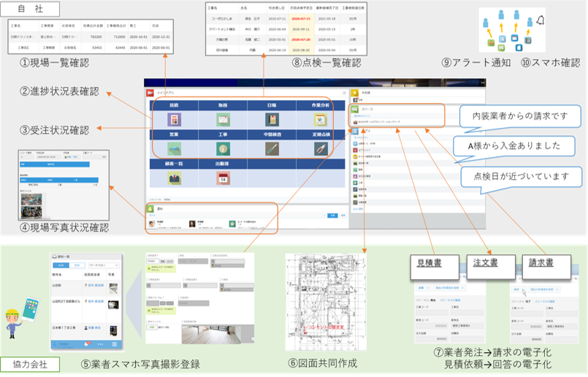Tap the bell with red badge in phone bottom bar
Image resolution: width=588 pixels, height=377 pixels.
point(87,344)
